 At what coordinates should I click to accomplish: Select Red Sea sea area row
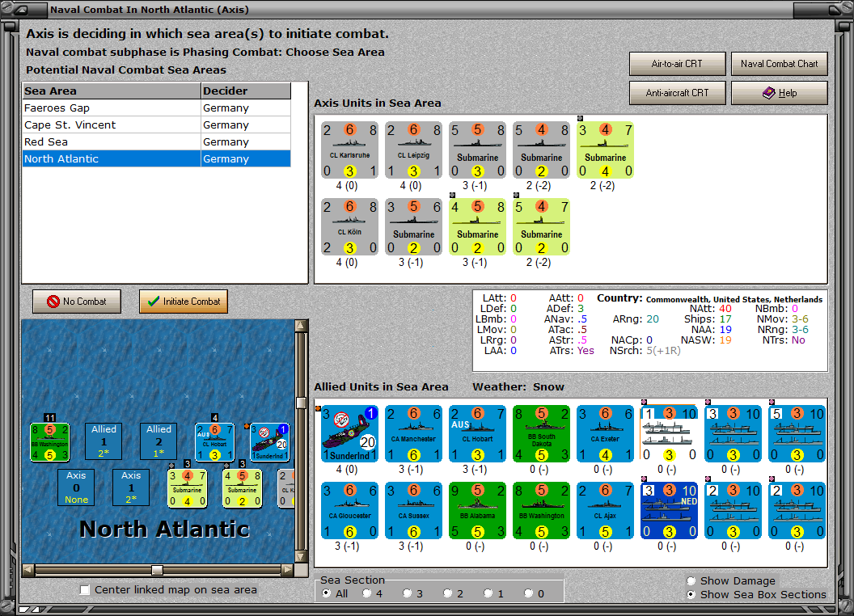point(157,141)
